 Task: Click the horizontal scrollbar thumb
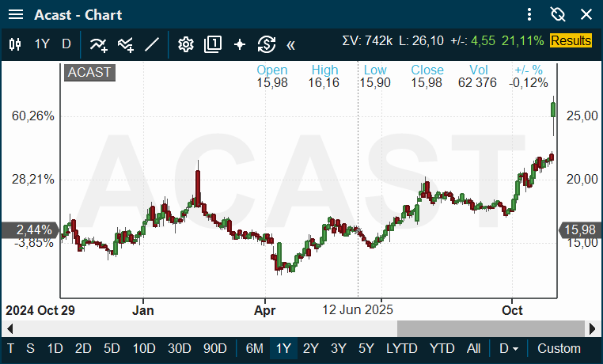coord(491,328)
